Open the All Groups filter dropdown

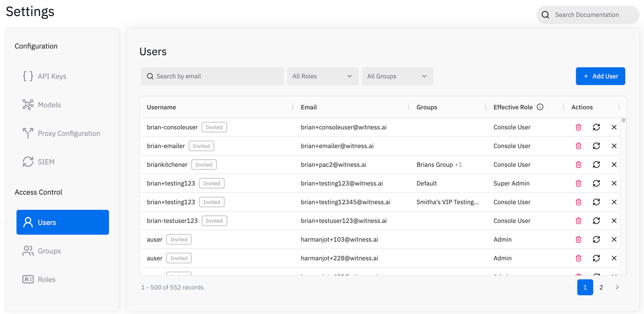coord(397,76)
